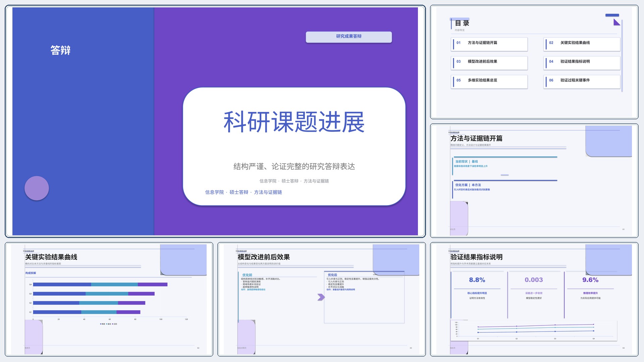Image resolution: width=644 pixels, height=362 pixels.
Task: Open the 科研课题进展 title slide thumbnail
Action: tap(215, 121)
